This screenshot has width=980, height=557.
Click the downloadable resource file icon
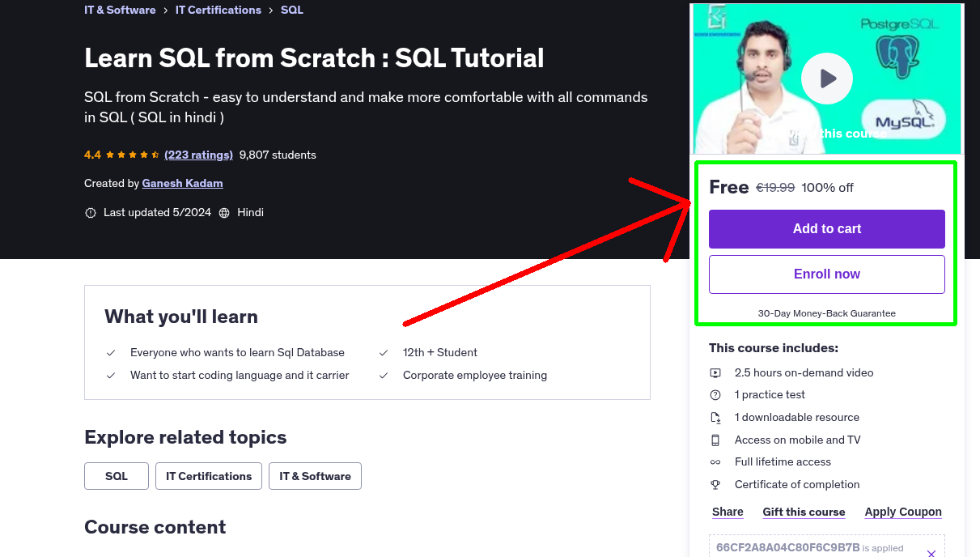[x=715, y=417]
